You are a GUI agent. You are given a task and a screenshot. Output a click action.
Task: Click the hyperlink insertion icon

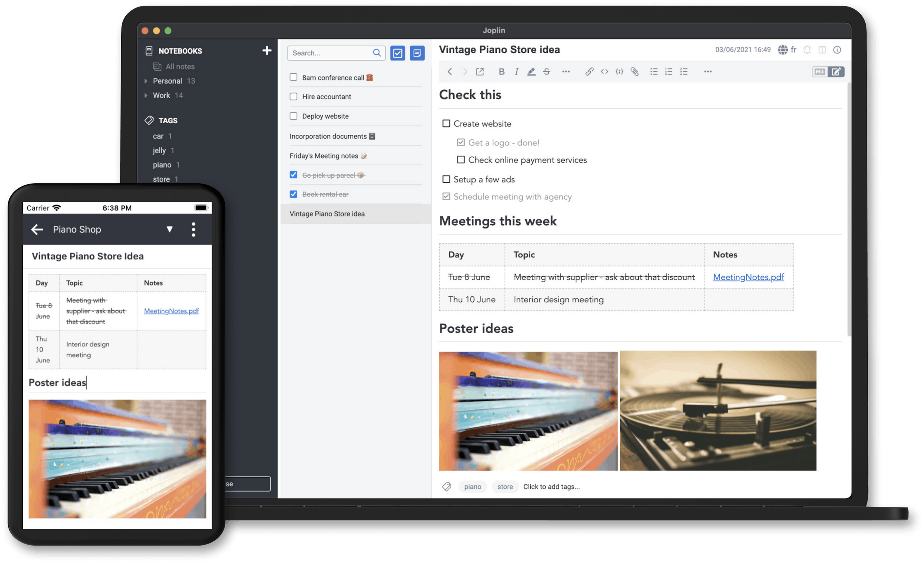tap(589, 71)
